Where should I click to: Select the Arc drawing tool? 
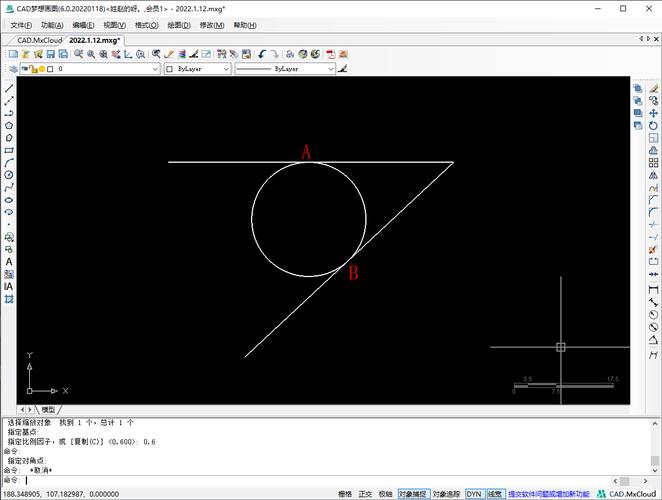pyautogui.click(x=9, y=163)
